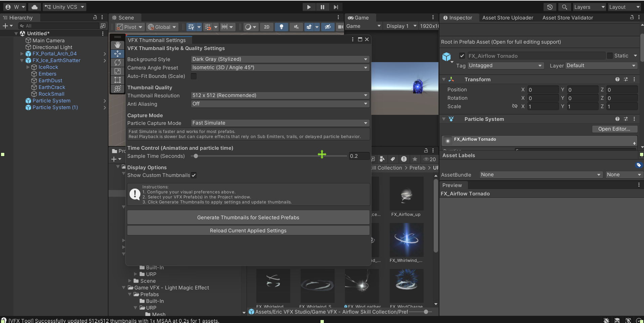Open the global search magnifier icon

[565, 7]
